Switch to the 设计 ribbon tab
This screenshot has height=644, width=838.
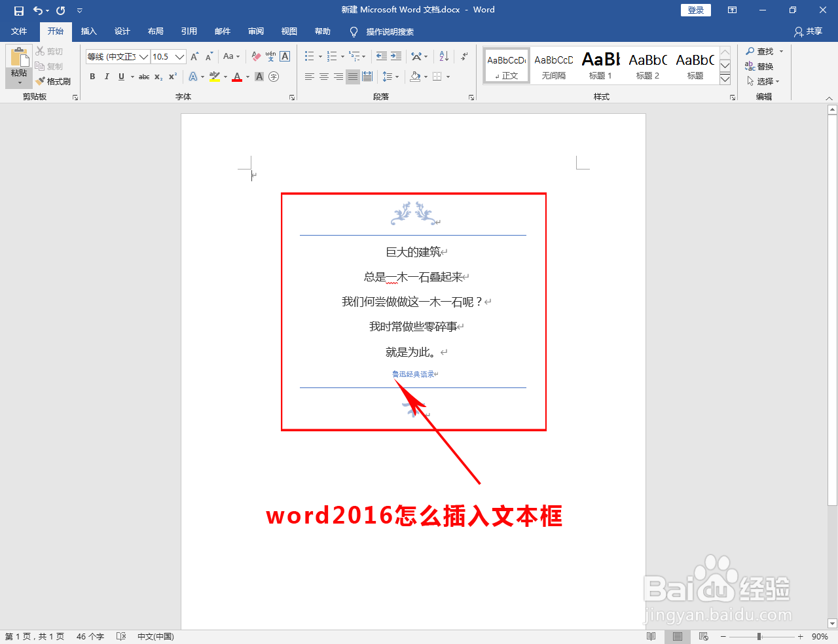pos(122,31)
